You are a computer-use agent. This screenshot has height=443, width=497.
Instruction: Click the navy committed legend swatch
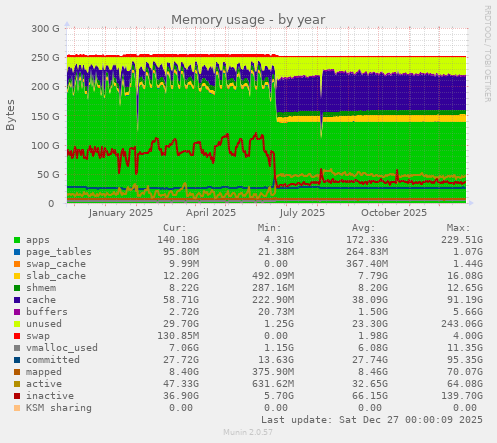(x=17, y=360)
